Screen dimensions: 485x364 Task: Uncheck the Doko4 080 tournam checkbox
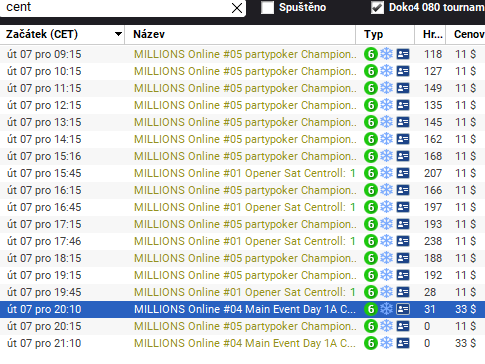pyautogui.click(x=377, y=8)
